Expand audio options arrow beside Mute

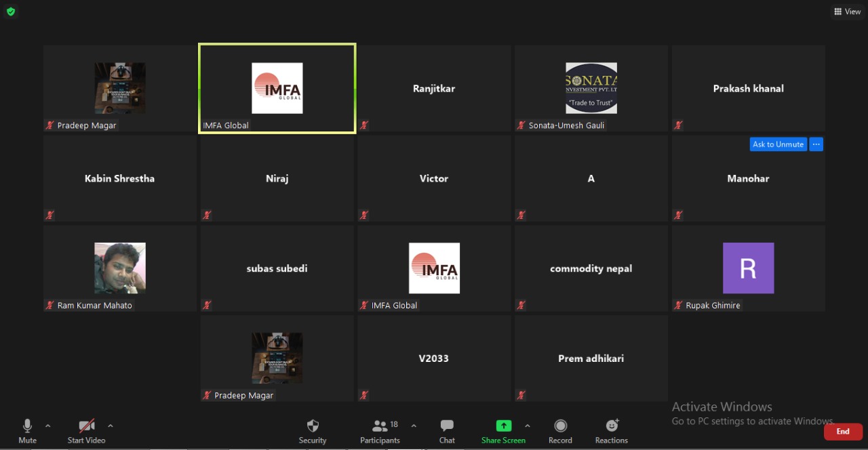[47, 426]
